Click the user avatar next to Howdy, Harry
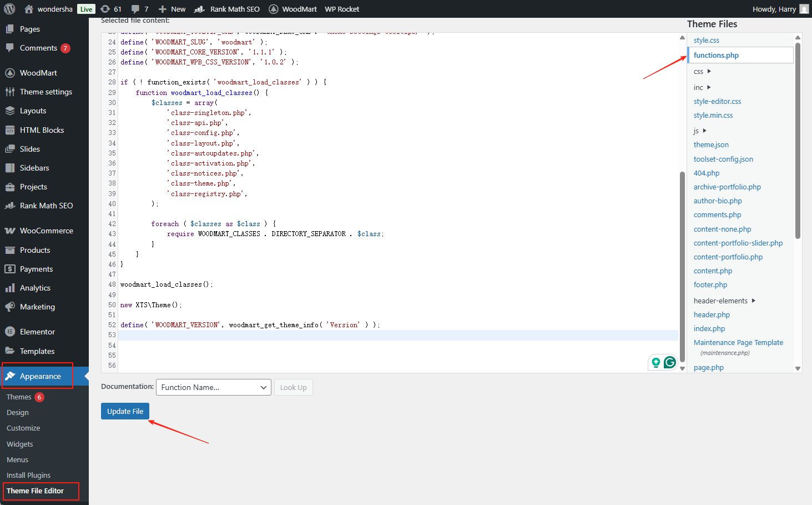The height and width of the screenshot is (505, 812). pyautogui.click(x=804, y=9)
